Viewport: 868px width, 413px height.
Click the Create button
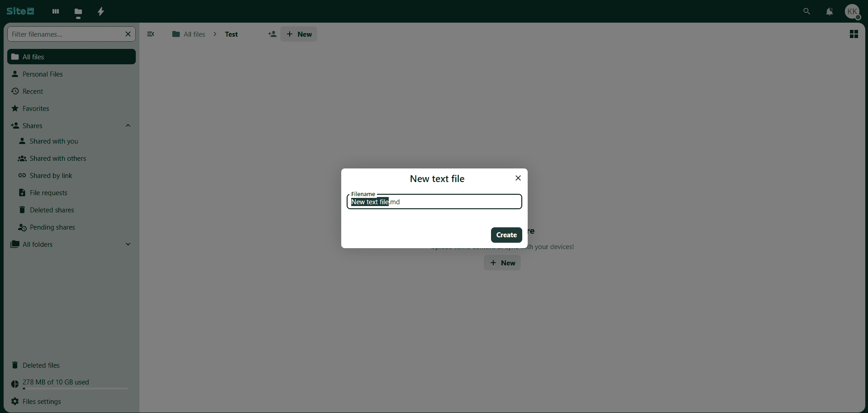[x=506, y=235]
